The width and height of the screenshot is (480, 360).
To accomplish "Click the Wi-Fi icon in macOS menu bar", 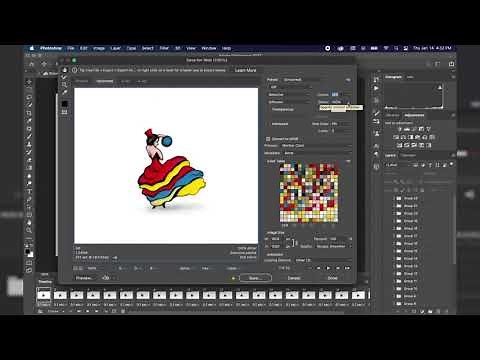I will [x=386, y=48].
